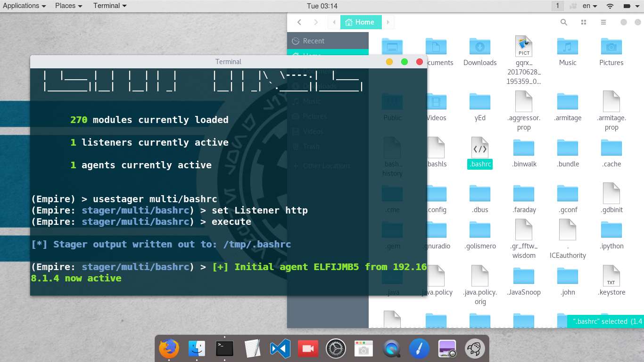Open the clock showing Tue 03:14

point(322,6)
